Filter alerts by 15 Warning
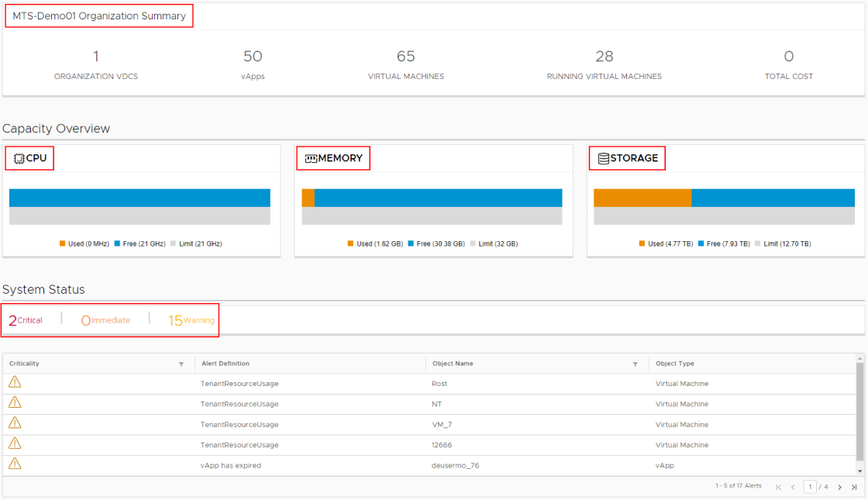 coord(191,320)
